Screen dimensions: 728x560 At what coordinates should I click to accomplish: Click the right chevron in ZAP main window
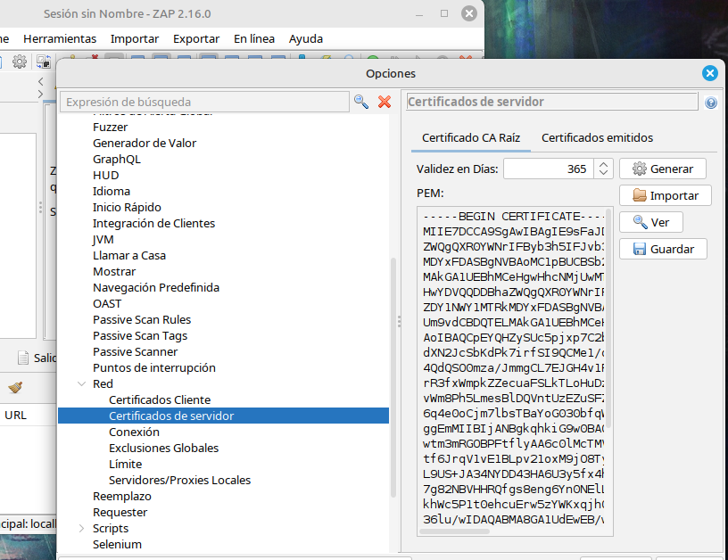40,95
